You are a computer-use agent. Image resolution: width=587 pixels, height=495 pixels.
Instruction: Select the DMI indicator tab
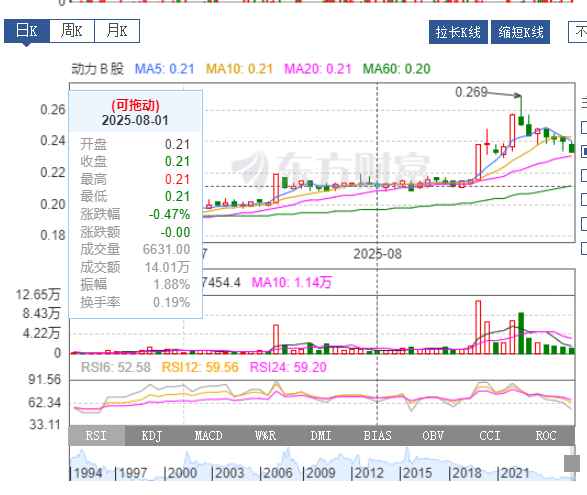321,436
